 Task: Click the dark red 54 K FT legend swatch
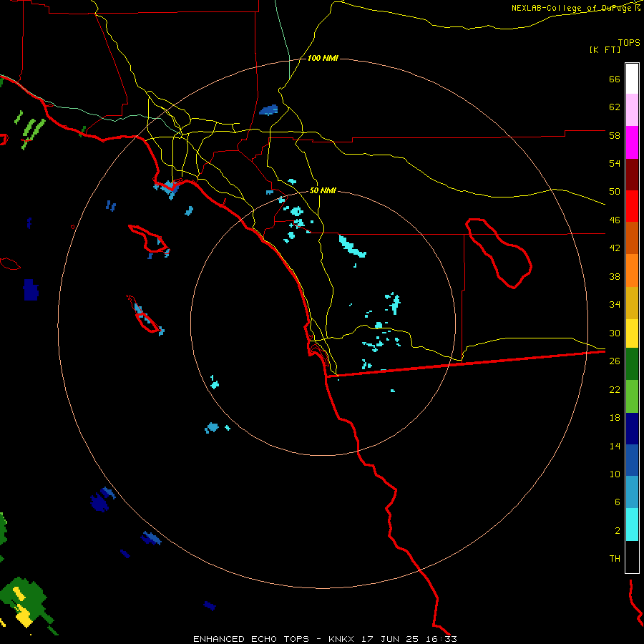tap(632, 175)
